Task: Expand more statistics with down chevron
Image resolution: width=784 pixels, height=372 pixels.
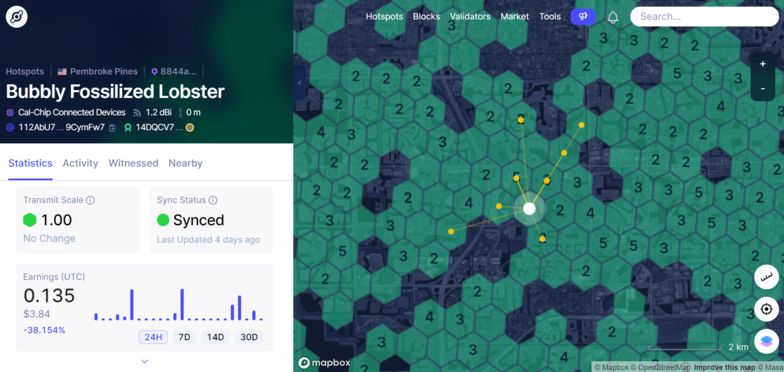Action: click(144, 361)
